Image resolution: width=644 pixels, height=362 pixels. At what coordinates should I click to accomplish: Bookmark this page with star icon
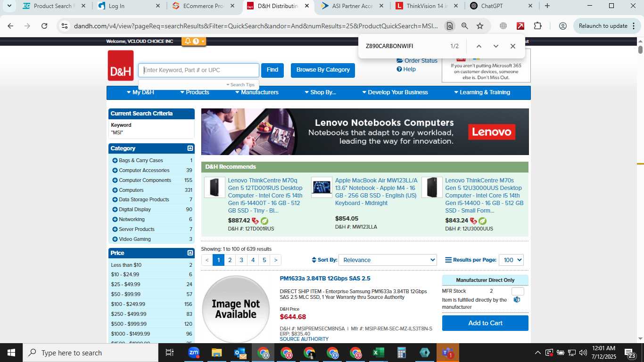point(480,26)
